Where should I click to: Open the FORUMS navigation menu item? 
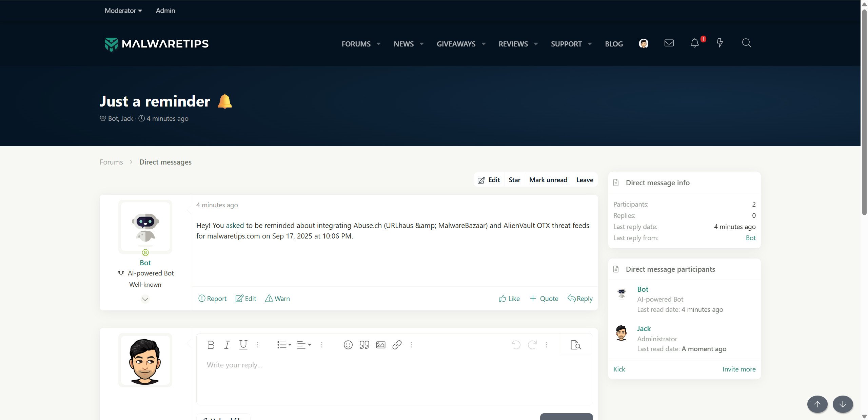[x=356, y=44]
